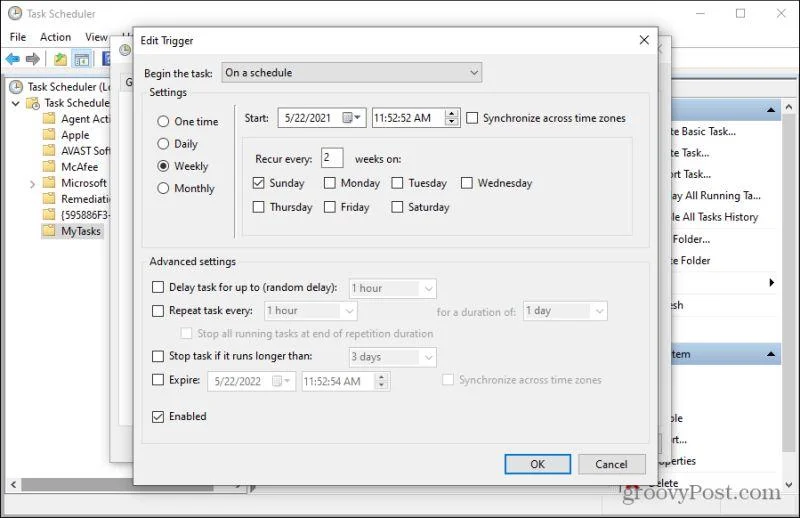
Task: Click the Apple folder icon
Action: (x=49, y=135)
